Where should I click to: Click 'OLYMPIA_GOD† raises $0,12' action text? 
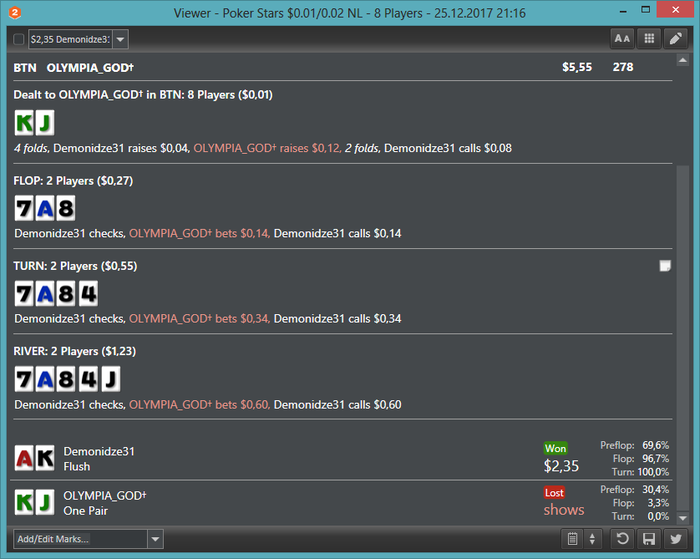[x=267, y=148]
